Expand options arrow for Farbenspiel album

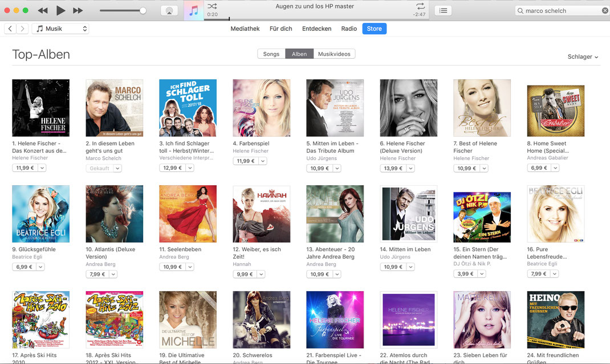[x=263, y=161]
